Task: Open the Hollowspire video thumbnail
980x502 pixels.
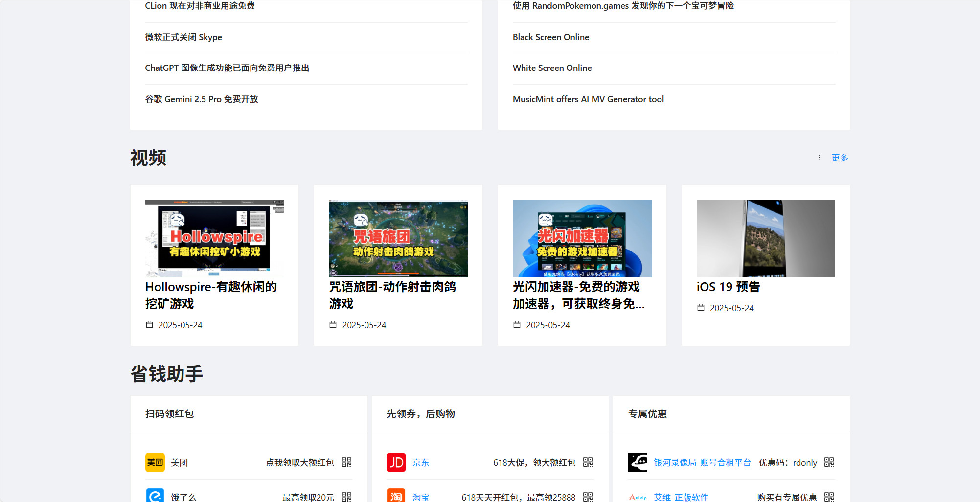Action: [x=214, y=238]
